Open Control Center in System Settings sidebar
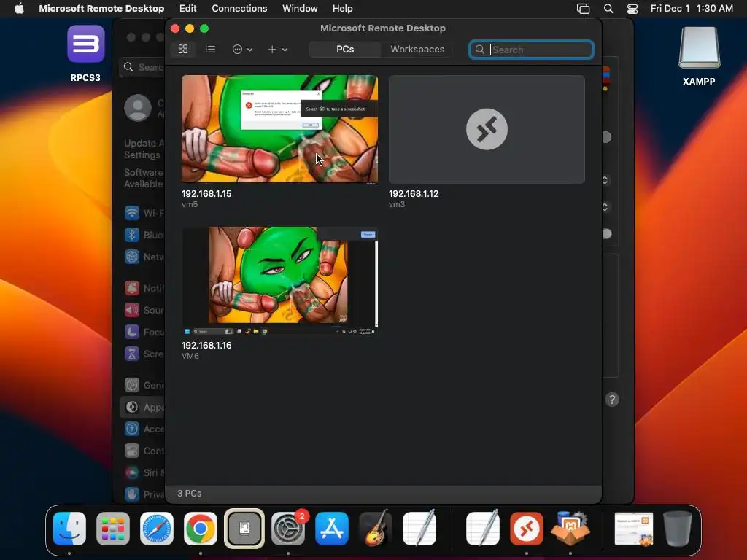This screenshot has height=560, width=747. tap(144, 451)
